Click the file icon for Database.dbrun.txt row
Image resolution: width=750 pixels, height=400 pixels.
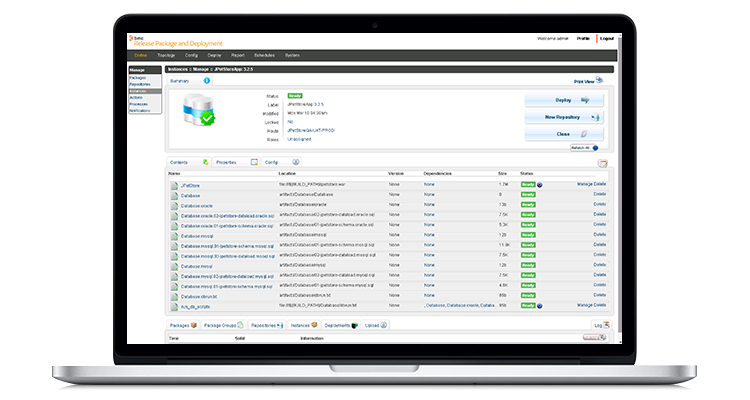[175, 296]
